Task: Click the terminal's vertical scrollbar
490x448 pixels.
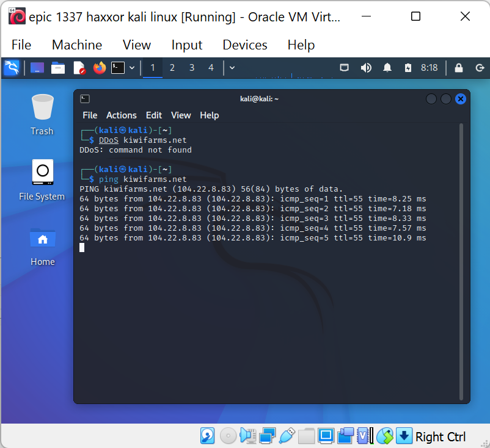Action: pos(461,262)
